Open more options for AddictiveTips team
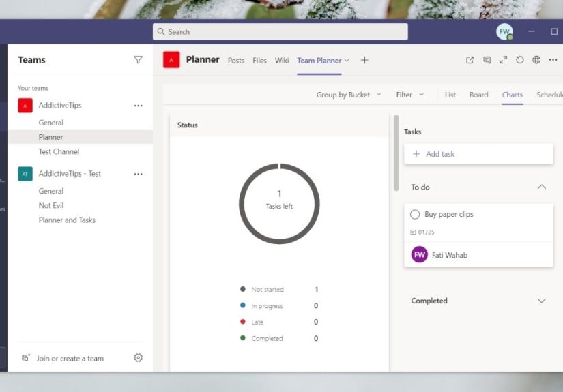563x392 pixels. [x=139, y=106]
